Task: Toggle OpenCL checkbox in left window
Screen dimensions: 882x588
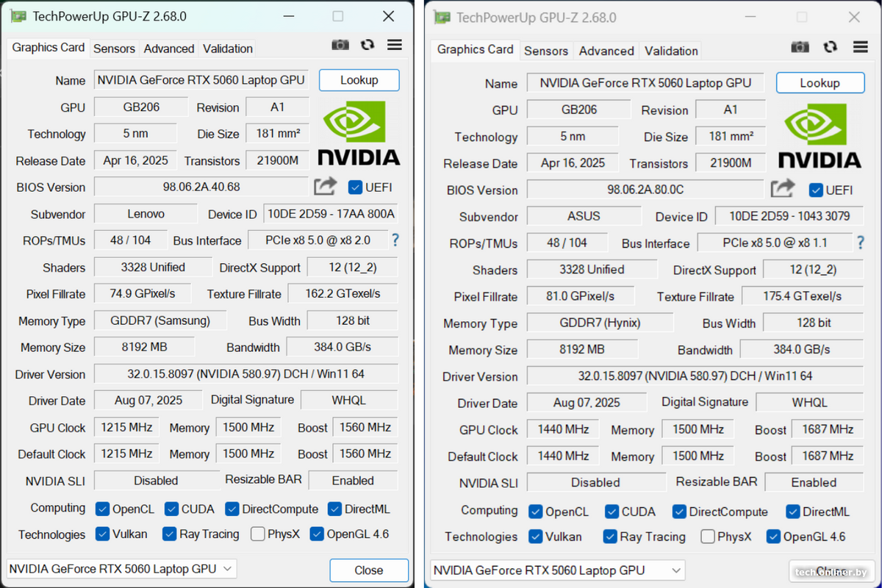Action: point(101,509)
